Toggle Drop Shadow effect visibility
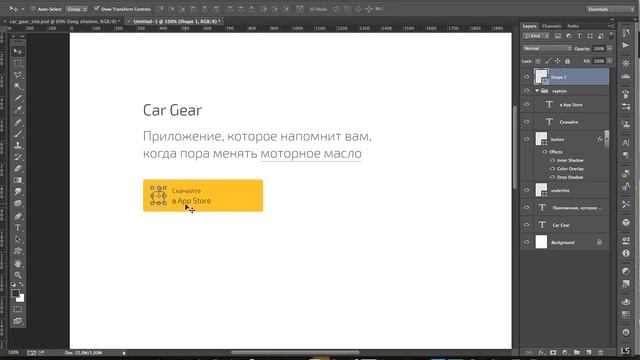This screenshot has height=360, width=640. tap(552, 177)
